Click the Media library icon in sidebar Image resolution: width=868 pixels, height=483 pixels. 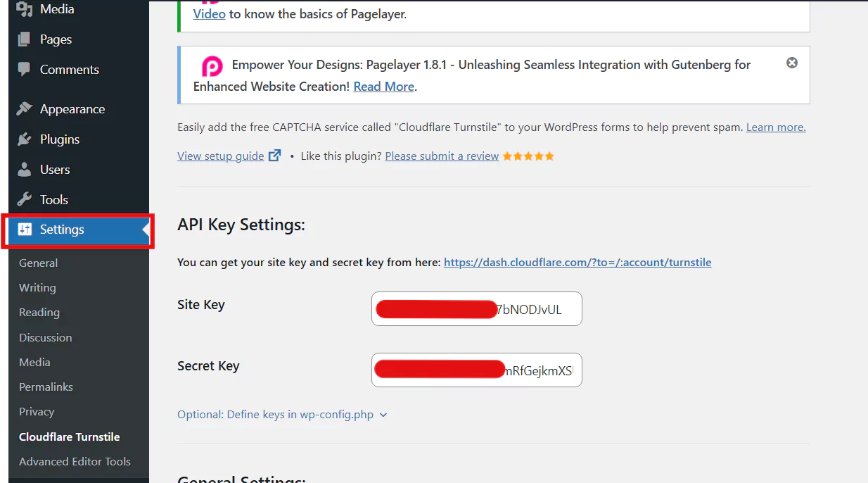coord(25,9)
